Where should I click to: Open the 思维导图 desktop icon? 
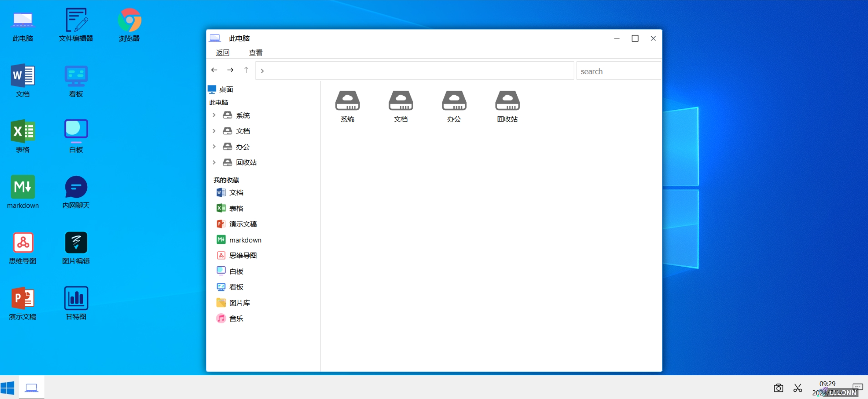point(23,248)
